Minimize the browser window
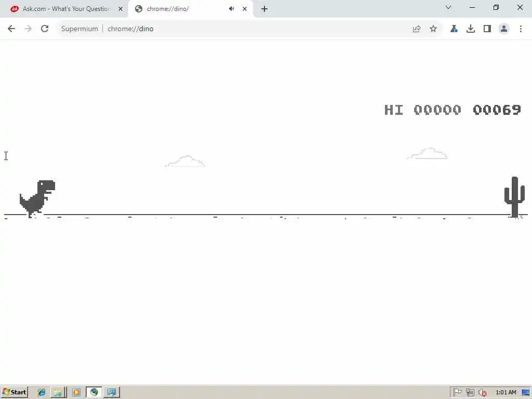Image resolution: width=532 pixels, height=399 pixels. tap(472, 7)
